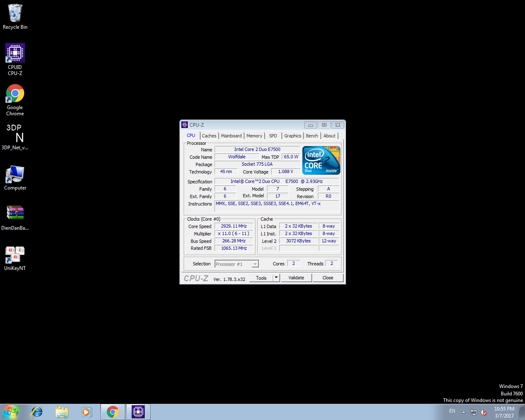Click the muted volume tray icon
525x420 pixels.
(484, 412)
